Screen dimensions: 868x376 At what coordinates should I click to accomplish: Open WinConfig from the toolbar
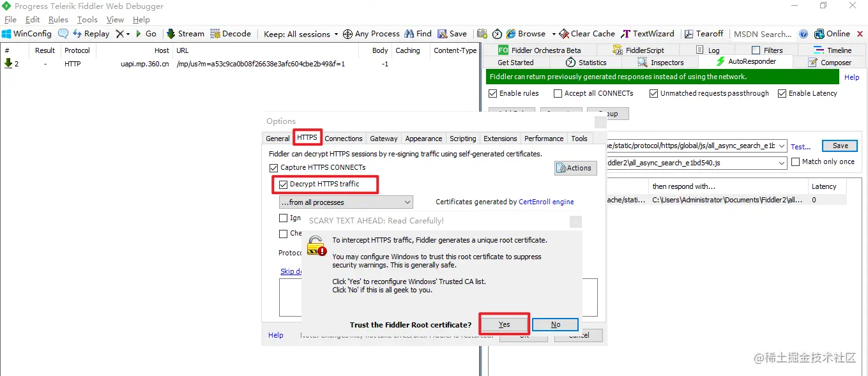pyautogui.click(x=27, y=34)
